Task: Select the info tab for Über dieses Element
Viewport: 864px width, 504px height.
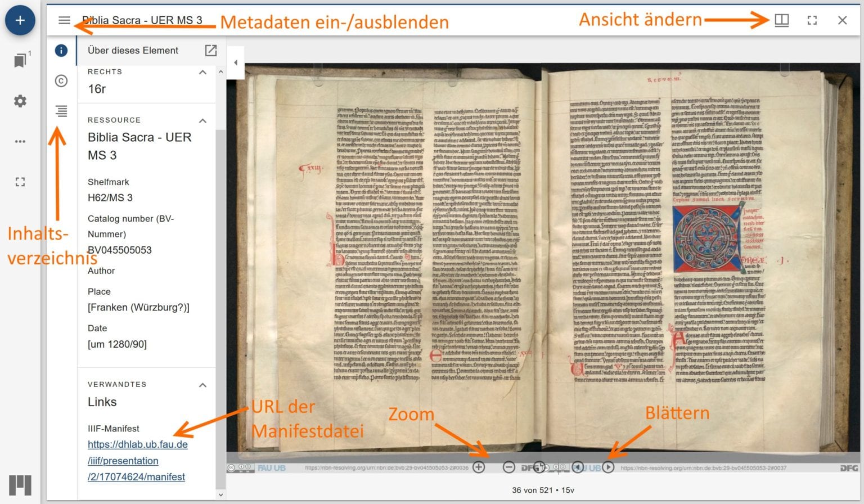Action: pos(61,50)
